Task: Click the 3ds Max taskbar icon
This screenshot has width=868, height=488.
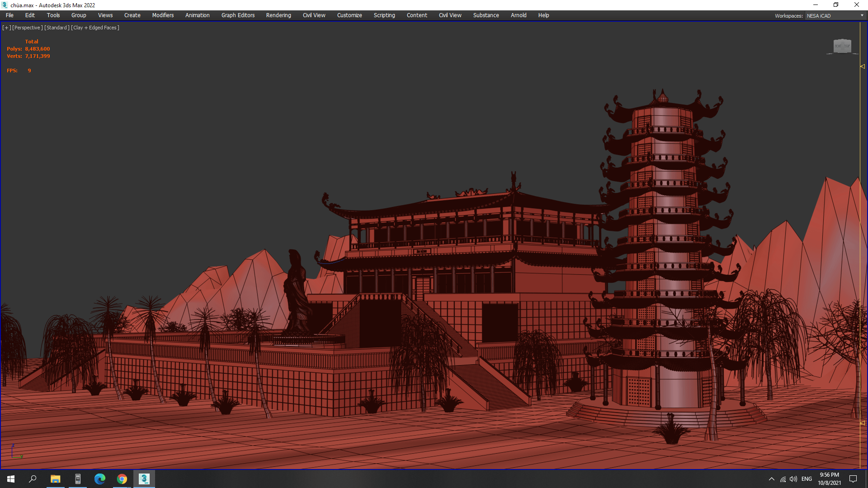Action: [x=144, y=479]
